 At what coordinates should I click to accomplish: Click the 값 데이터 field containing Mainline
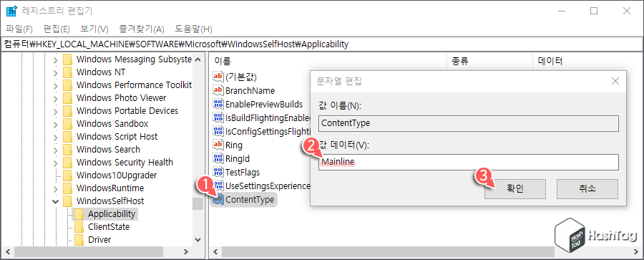468,162
